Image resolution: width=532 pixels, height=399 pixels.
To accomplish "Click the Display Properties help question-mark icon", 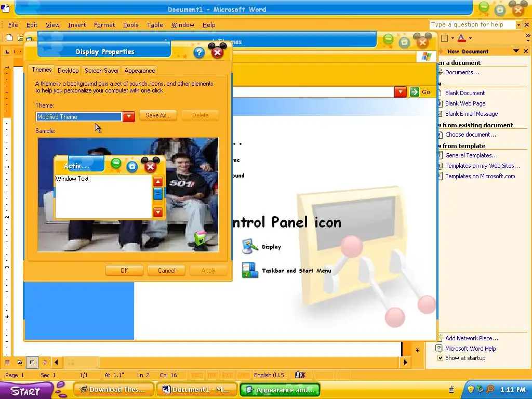I will pos(199,52).
